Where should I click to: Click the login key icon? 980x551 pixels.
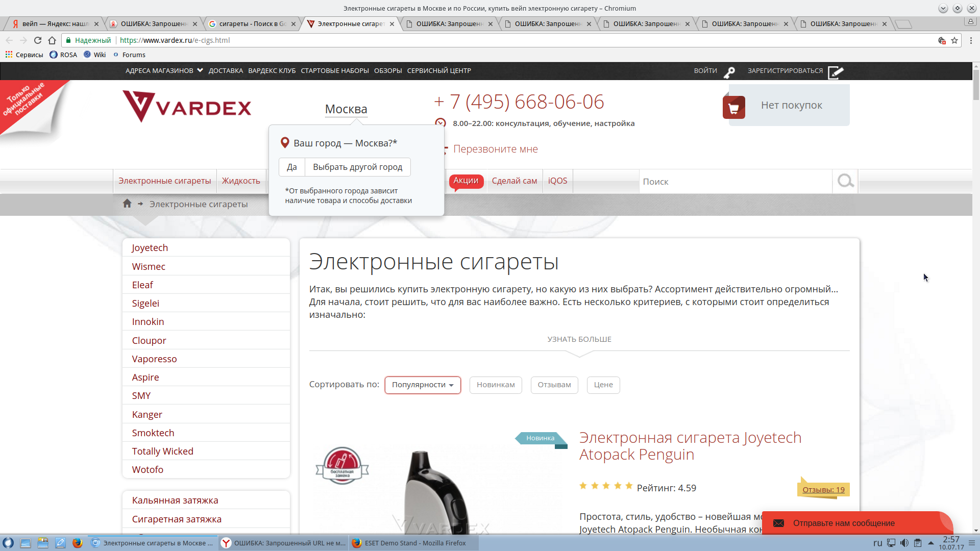coord(729,72)
